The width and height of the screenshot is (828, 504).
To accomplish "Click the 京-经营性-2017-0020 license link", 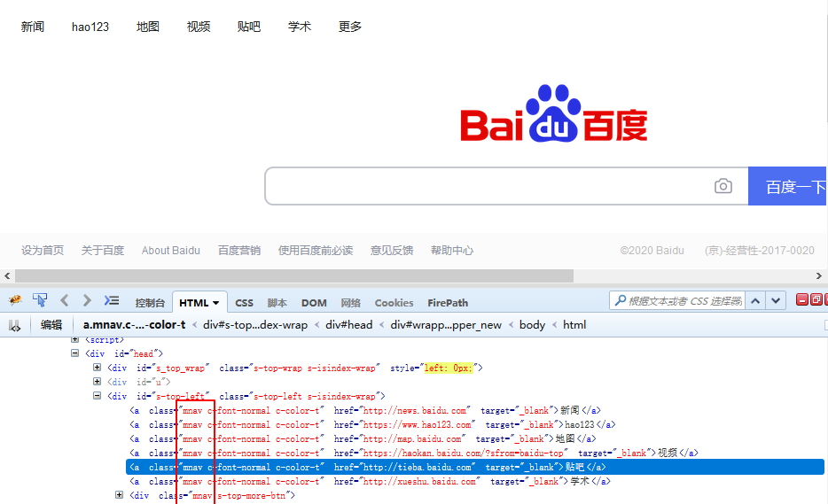I will [760, 250].
